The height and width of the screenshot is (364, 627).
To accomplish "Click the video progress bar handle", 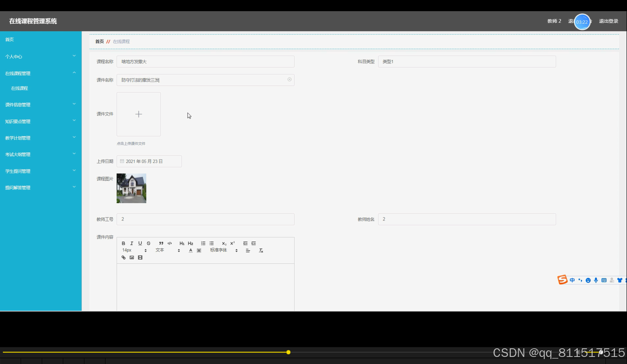I will tap(288, 352).
